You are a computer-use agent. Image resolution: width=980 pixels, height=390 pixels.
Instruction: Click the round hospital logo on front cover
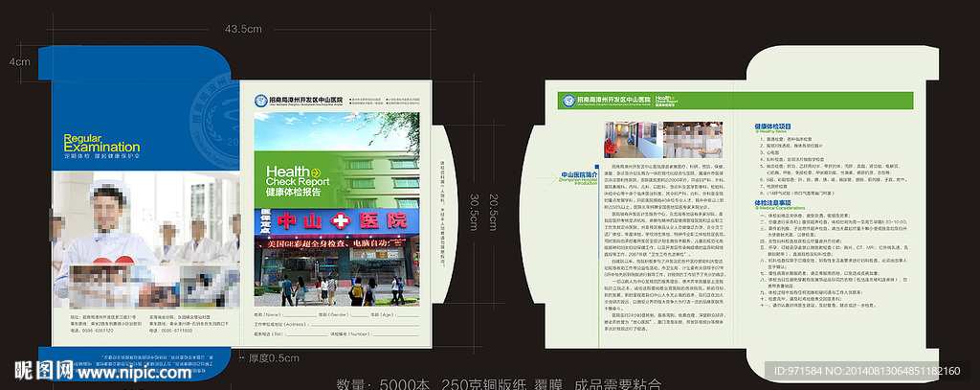click(261, 101)
